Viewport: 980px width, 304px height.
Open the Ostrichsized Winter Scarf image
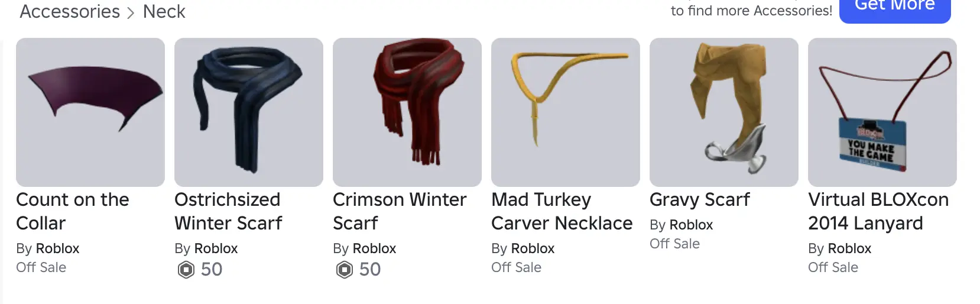click(x=249, y=112)
